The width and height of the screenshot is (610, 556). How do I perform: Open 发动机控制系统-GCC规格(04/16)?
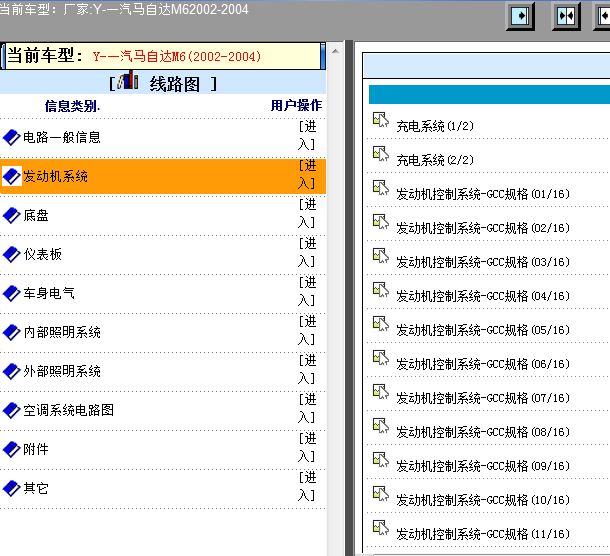tap(483, 296)
